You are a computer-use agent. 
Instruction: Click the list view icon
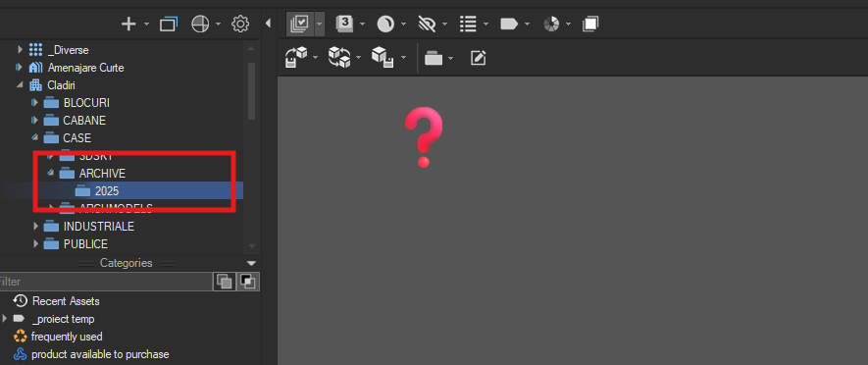468,24
